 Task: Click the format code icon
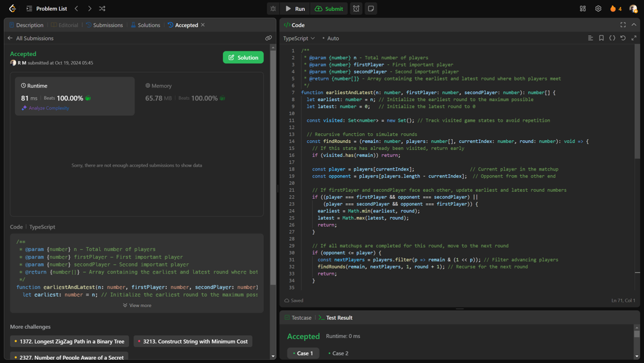click(590, 38)
